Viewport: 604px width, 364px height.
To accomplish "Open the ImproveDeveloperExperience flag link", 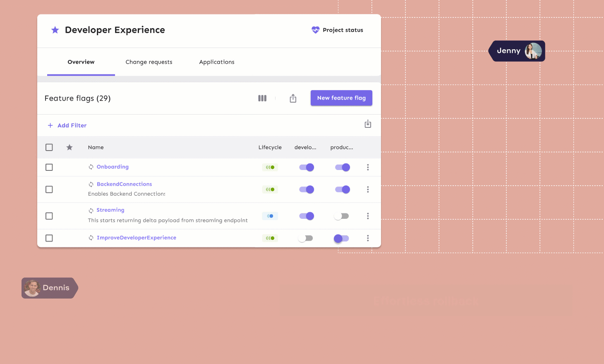I will pos(137,238).
